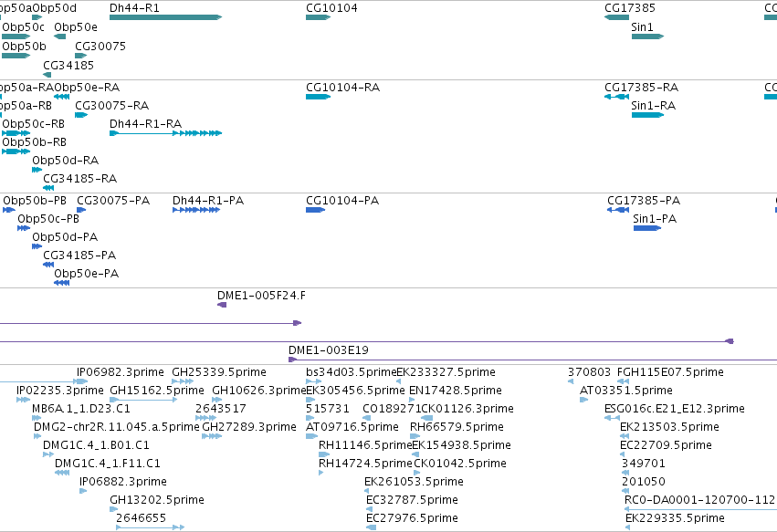Viewport: 777px width, 532px height.
Task: Click the Sin1 gene label
Action: click(642, 27)
